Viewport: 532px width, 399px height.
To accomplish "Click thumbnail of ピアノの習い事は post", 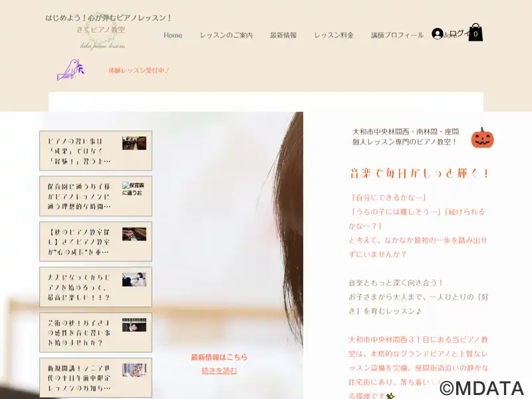I will coord(134,143).
